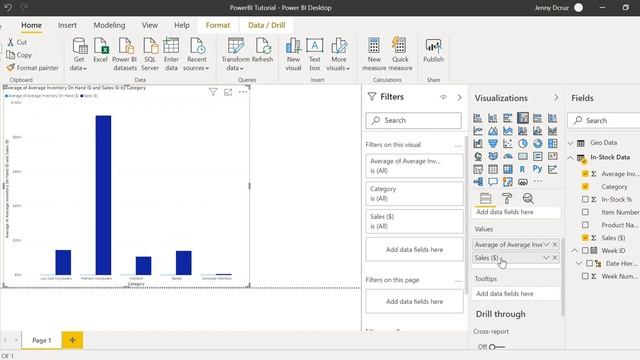Image resolution: width=640 pixels, height=360 pixels.
Task: Choose the Line chart visualization
Action: [x=478, y=131]
